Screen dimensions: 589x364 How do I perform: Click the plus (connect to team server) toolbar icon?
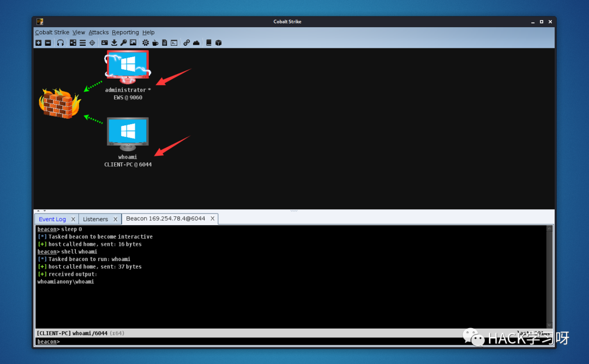(38, 43)
